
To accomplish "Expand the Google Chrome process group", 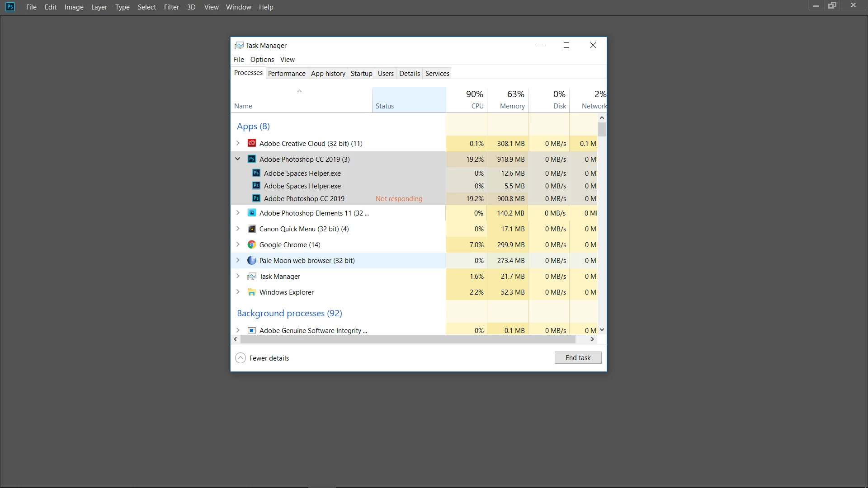I will pyautogui.click(x=238, y=244).
